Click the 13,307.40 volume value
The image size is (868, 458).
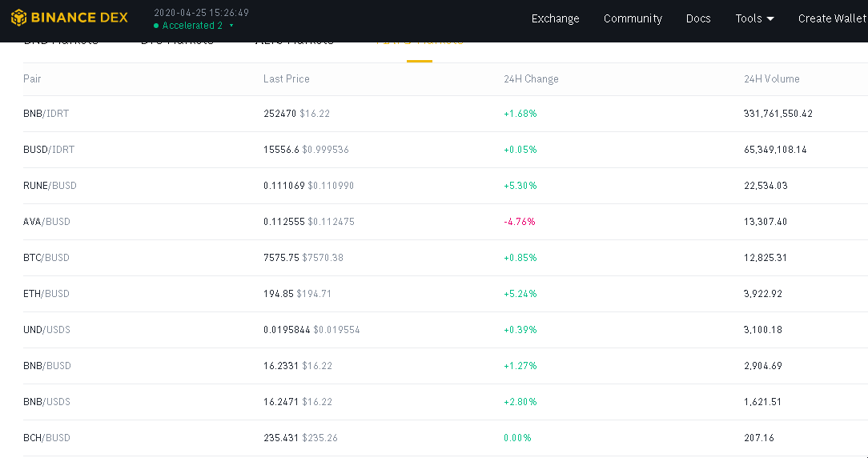click(x=766, y=222)
